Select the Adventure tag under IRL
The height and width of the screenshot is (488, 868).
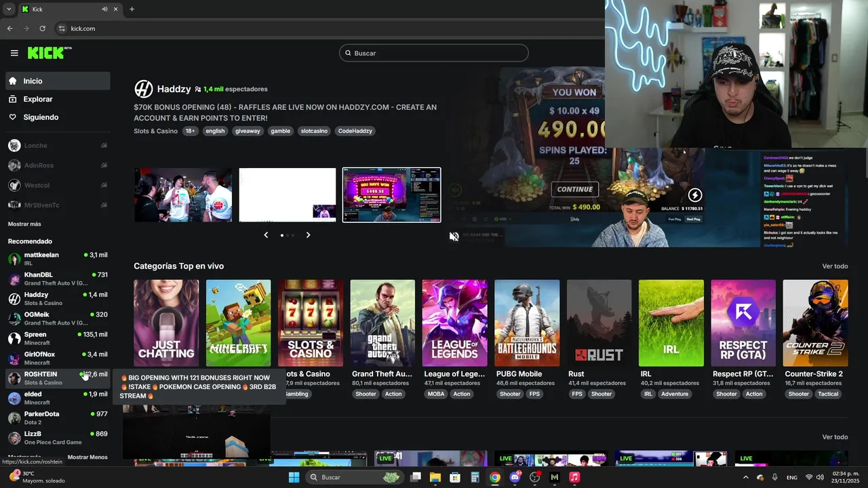675,394
